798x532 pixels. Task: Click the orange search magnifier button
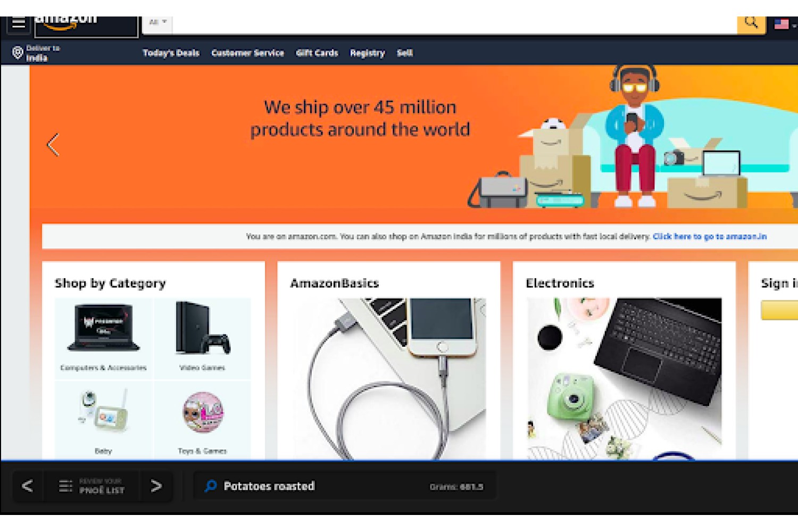coord(751,23)
